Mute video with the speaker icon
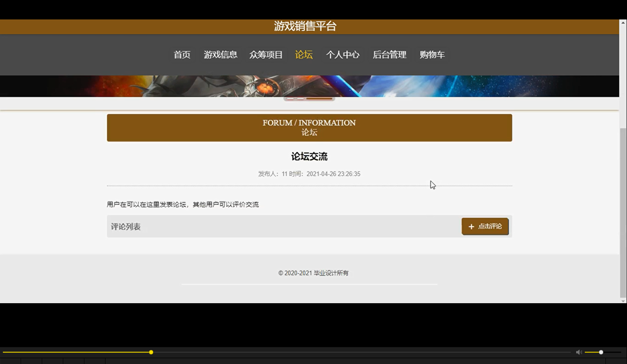Screen dimensions: 627x364 (x=579, y=352)
